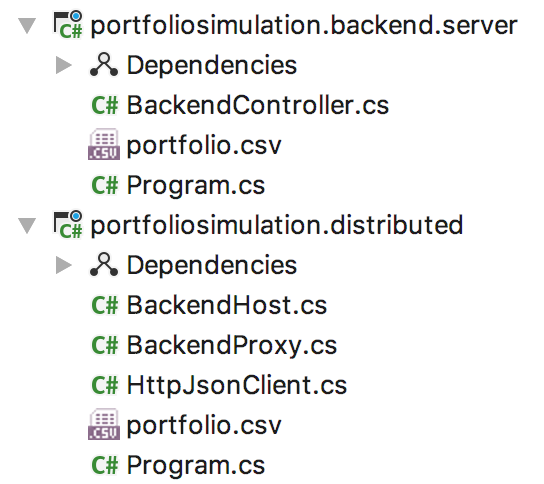The width and height of the screenshot is (544, 484).
Task: Open Program.cs in the distributed project
Action: pos(196,465)
